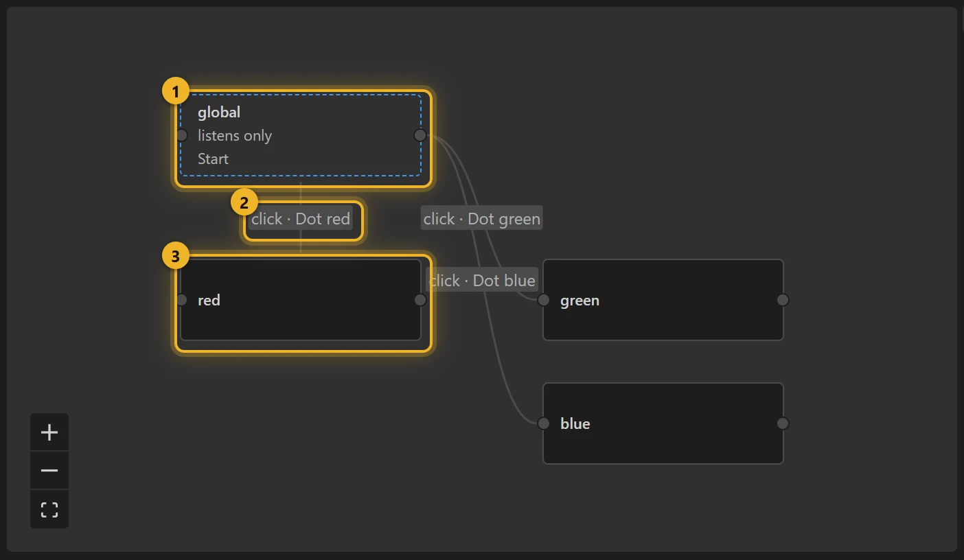Select the global node

click(301, 135)
